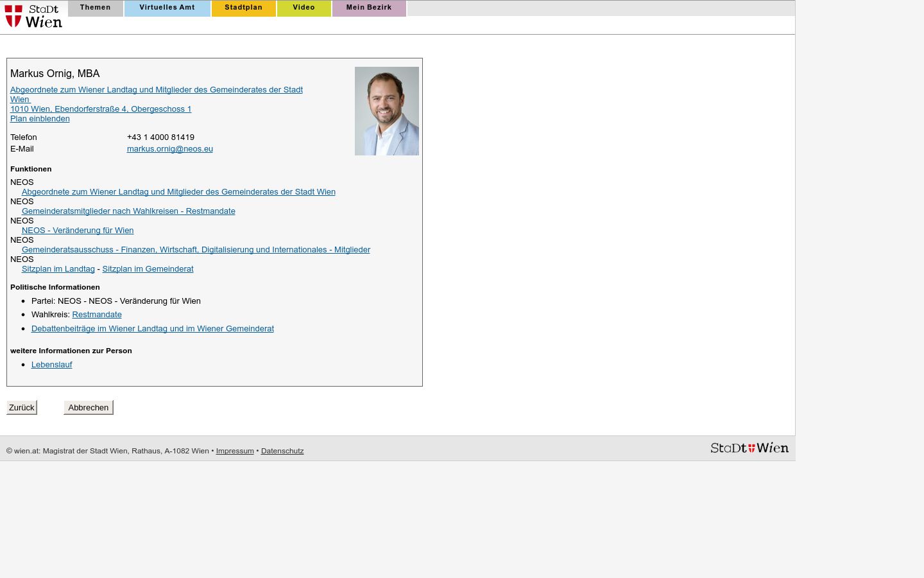Click the E-Mail label

tap(22, 149)
